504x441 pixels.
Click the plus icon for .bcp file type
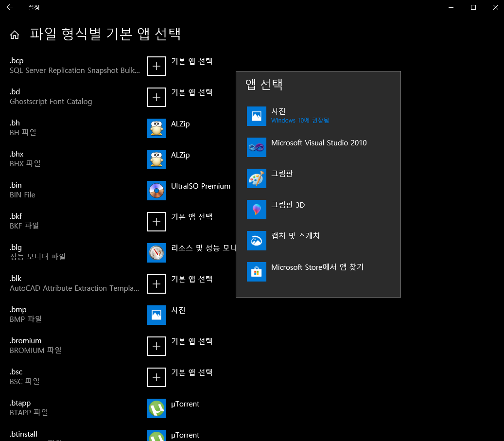156,66
